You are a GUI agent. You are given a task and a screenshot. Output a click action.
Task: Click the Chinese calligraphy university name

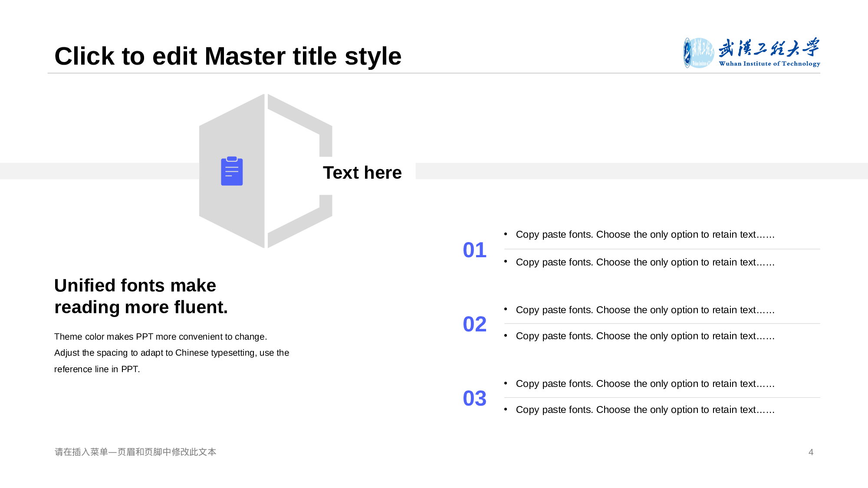point(769,48)
